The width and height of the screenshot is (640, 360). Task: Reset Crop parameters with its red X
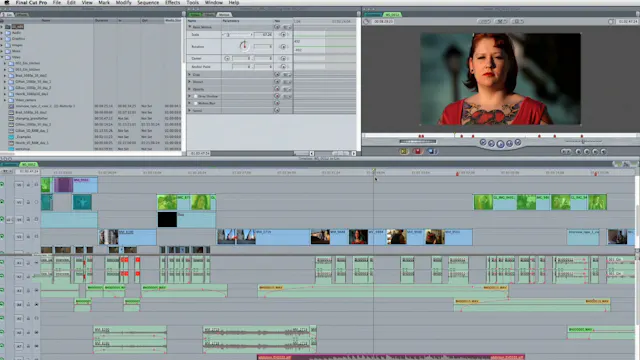[x=277, y=75]
